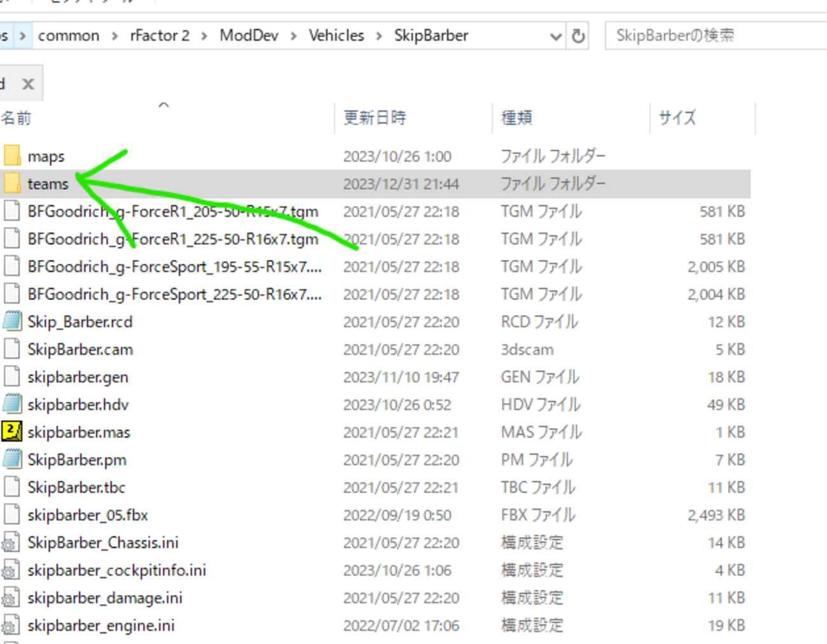This screenshot has height=644, width=827.
Task: Click the skipbarber_cockpitinfo.ini gear icon
Action: pos(10,570)
